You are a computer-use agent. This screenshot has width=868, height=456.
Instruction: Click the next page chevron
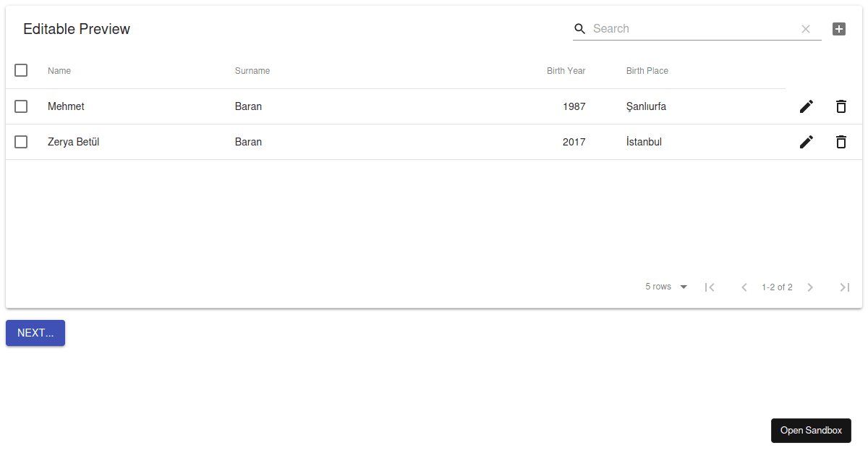810,287
